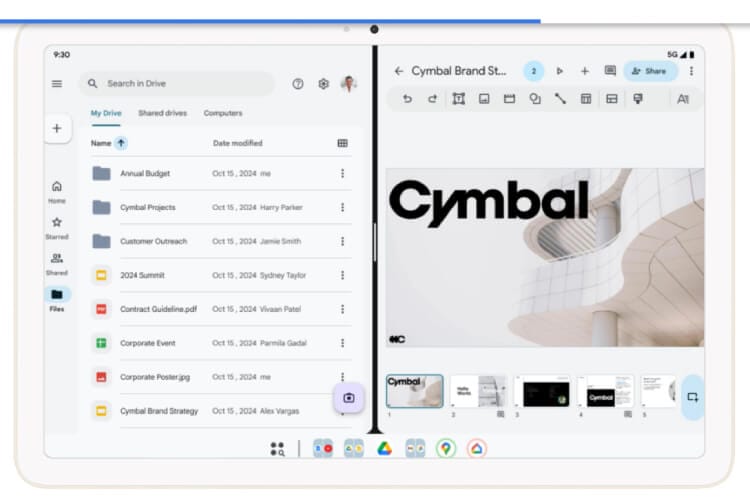
Task: Open more options for Annual Budget
Action: 342,173
